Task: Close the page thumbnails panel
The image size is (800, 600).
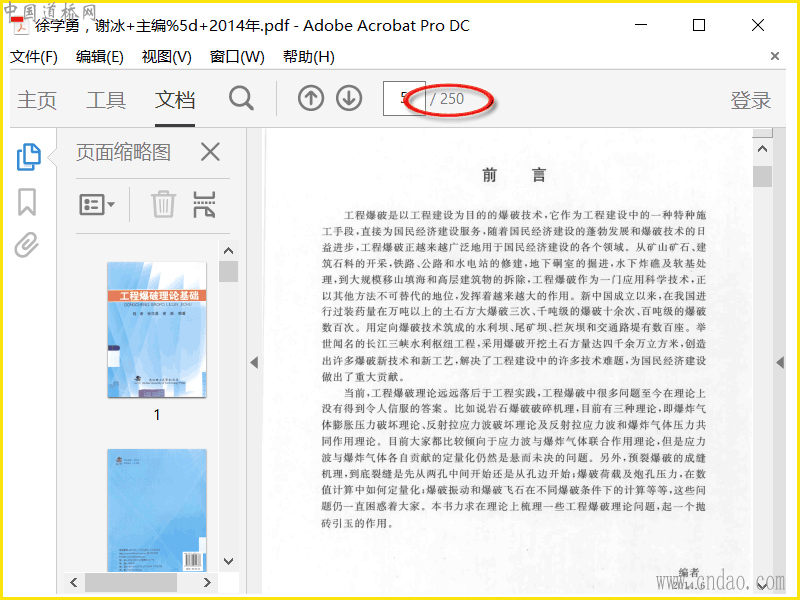Action: (210, 152)
